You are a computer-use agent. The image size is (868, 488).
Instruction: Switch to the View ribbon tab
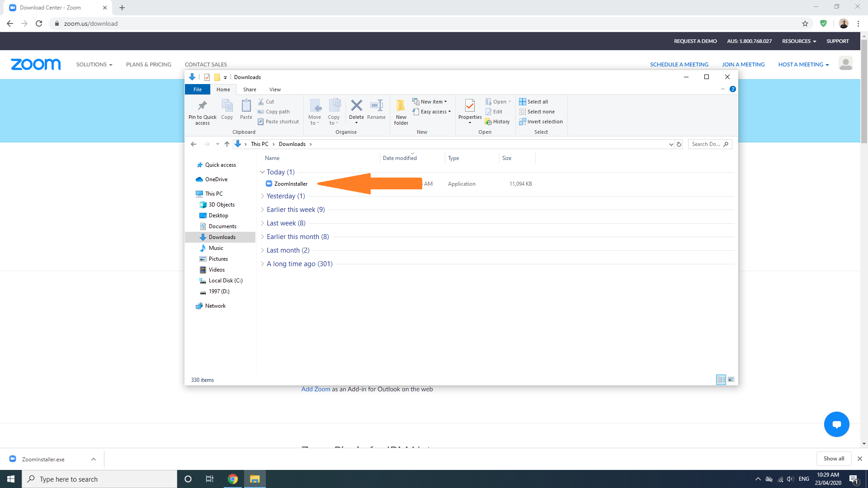[x=275, y=89]
